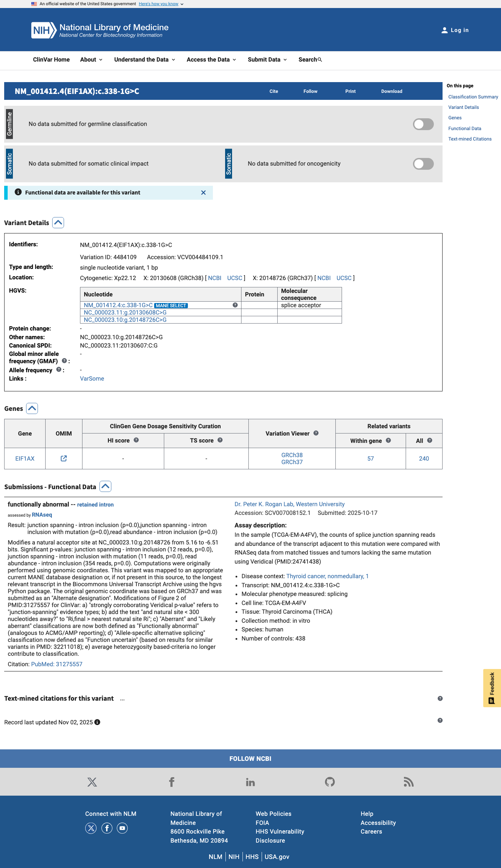Click Download in the variant title bar
This screenshot has height=868, width=501.
tap(392, 91)
